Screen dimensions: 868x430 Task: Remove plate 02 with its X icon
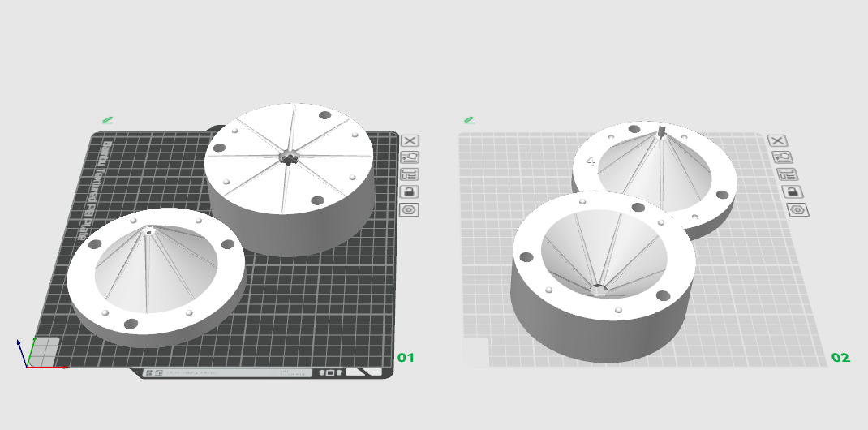[777, 140]
